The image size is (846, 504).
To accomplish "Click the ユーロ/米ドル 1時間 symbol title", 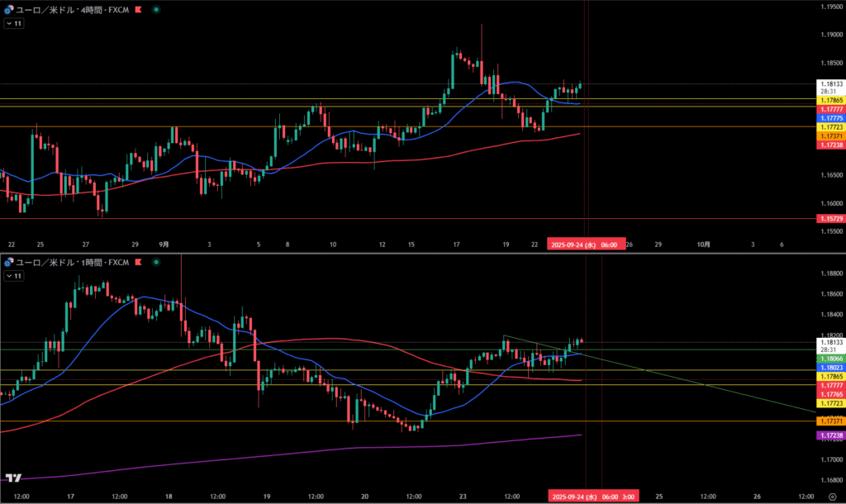I will tap(73, 263).
